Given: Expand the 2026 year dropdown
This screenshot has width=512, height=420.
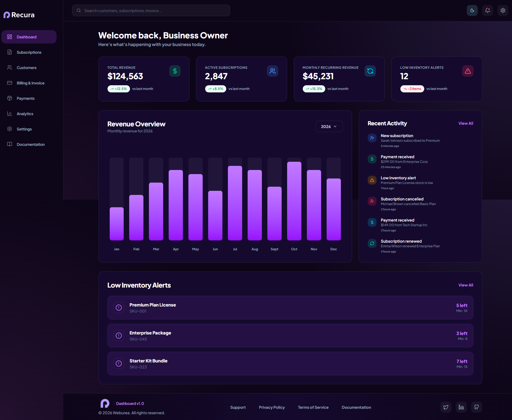Looking at the screenshot, I should (329, 126).
